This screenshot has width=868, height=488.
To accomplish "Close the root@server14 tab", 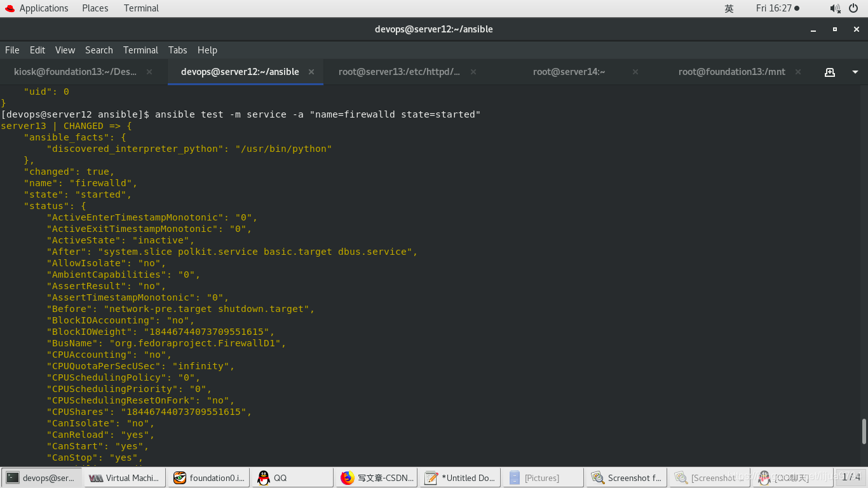I will [x=635, y=72].
